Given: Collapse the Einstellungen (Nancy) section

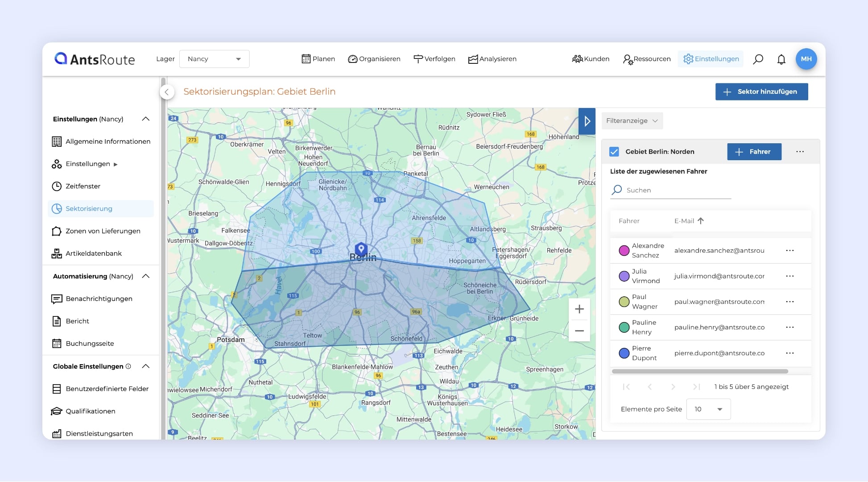Looking at the screenshot, I should click(146, 119).
